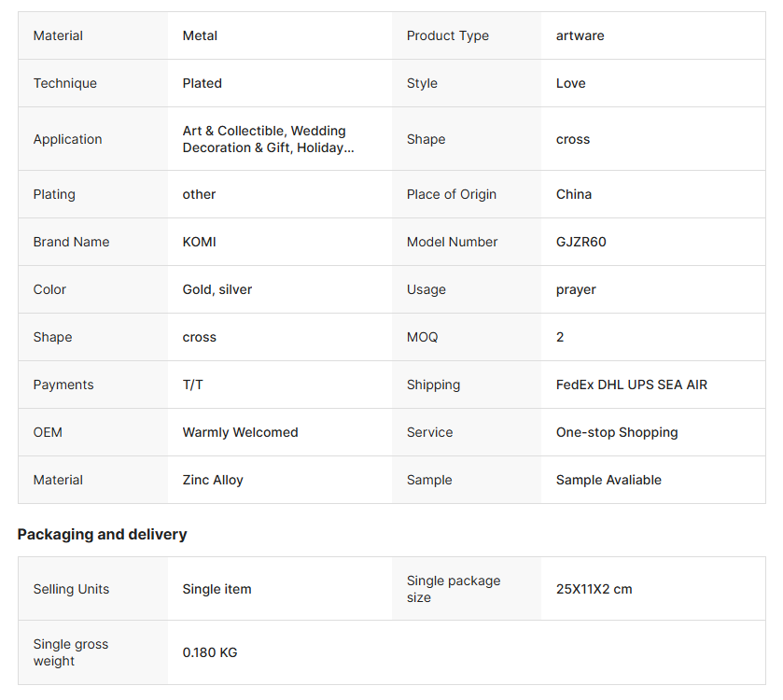Click the "China" origin value
Viewport: 783px width, 700px height.
tap(574, 194)
